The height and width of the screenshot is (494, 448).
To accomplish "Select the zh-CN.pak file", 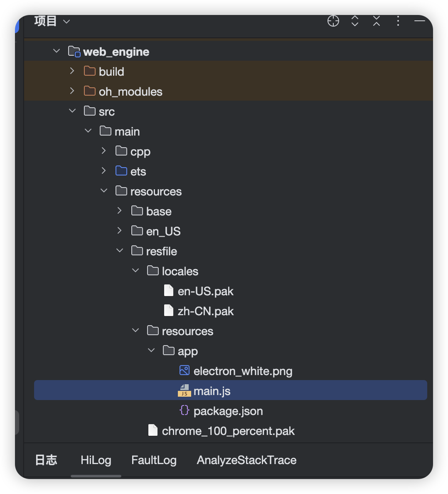I will [x=205, y=311].
